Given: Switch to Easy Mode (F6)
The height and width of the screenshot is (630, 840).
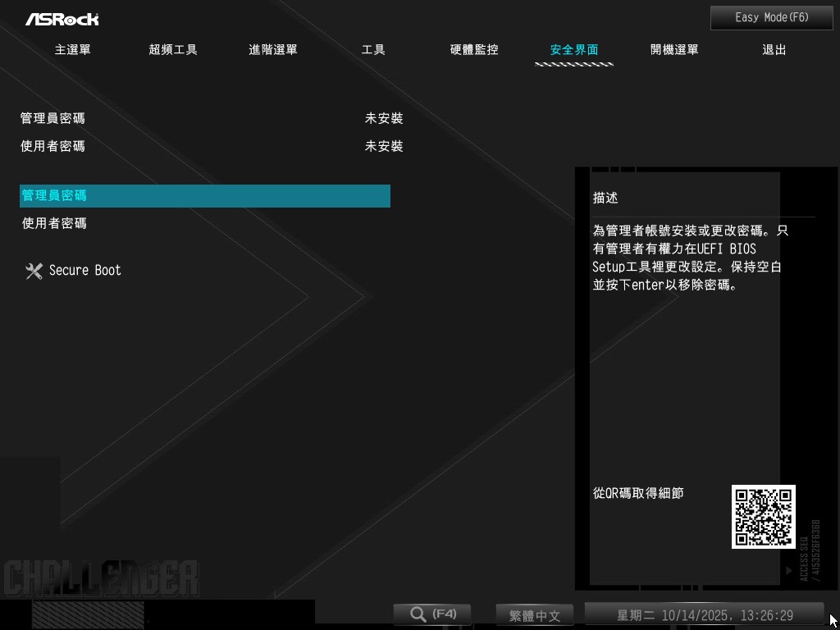Looking at the screenshot, I should point(771,17).
